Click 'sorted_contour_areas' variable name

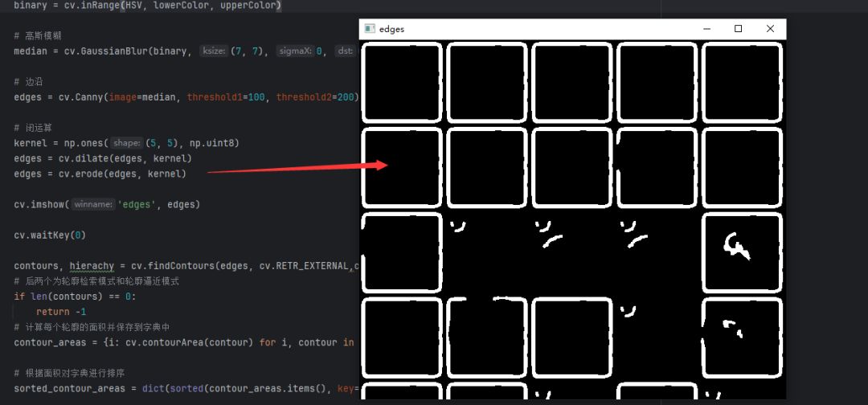click(x=70, y=389)
